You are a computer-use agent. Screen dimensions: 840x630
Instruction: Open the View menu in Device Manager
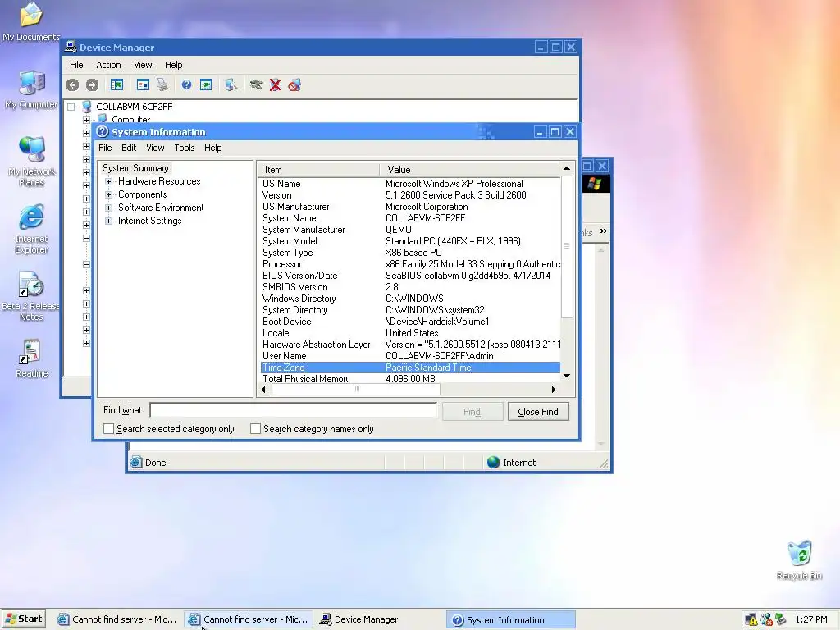(143, 65)
